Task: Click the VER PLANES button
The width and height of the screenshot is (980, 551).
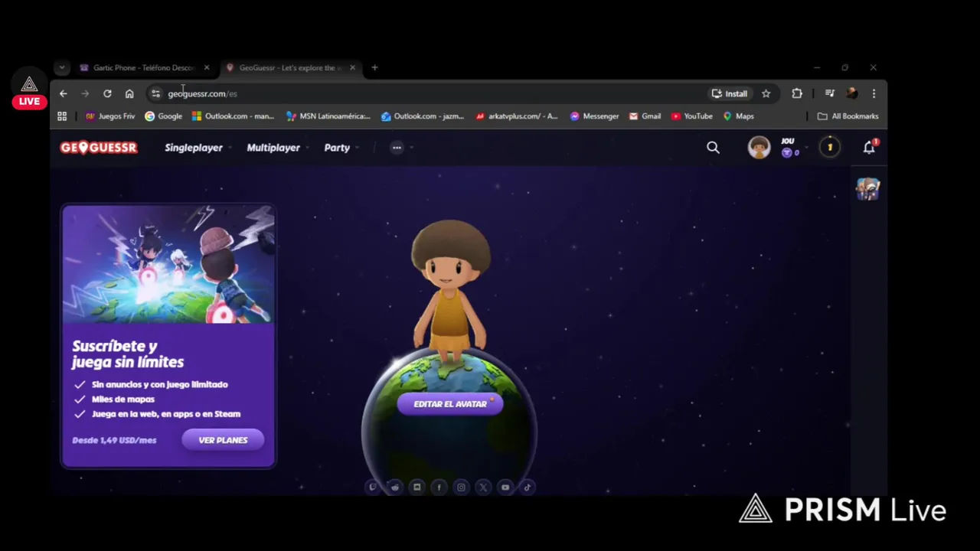Action: click(x=223, y=440)
